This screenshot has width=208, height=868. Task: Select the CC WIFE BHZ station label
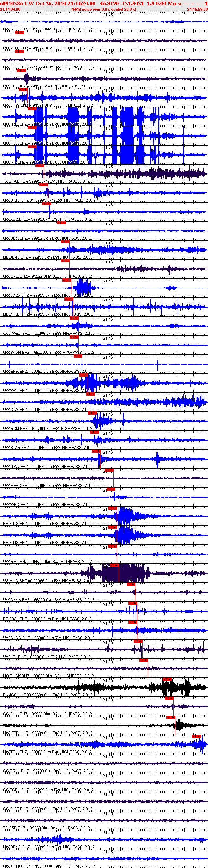48,809
